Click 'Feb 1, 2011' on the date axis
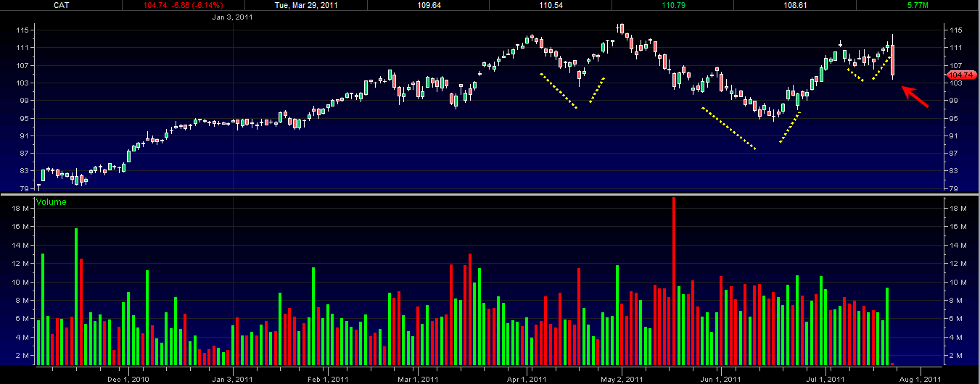The width and height of the screenshot is (980, 384). pyautogui.click(x=328, y=378)
